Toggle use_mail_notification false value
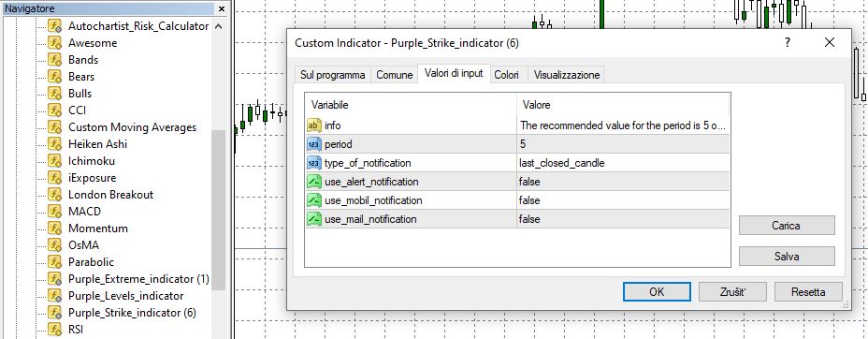The width and height of the screenshot is (868, 339). click(x=623, y=219)
